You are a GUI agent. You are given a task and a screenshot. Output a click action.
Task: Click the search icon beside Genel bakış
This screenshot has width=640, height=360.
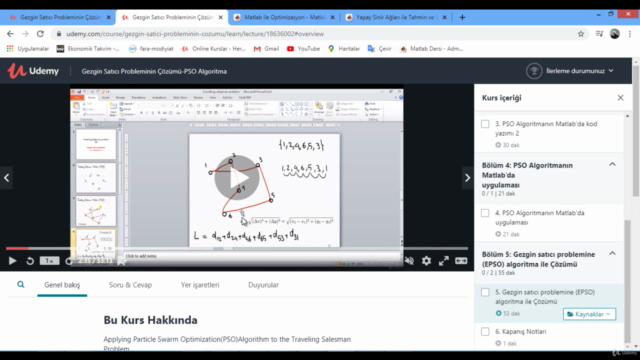[20, 284]
